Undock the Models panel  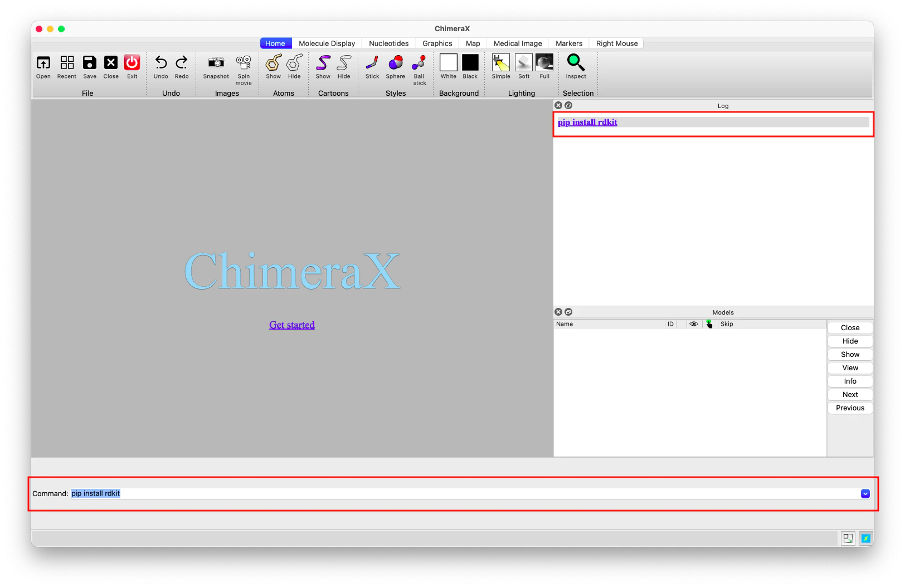pyautogui.click(x=568, y=312)
